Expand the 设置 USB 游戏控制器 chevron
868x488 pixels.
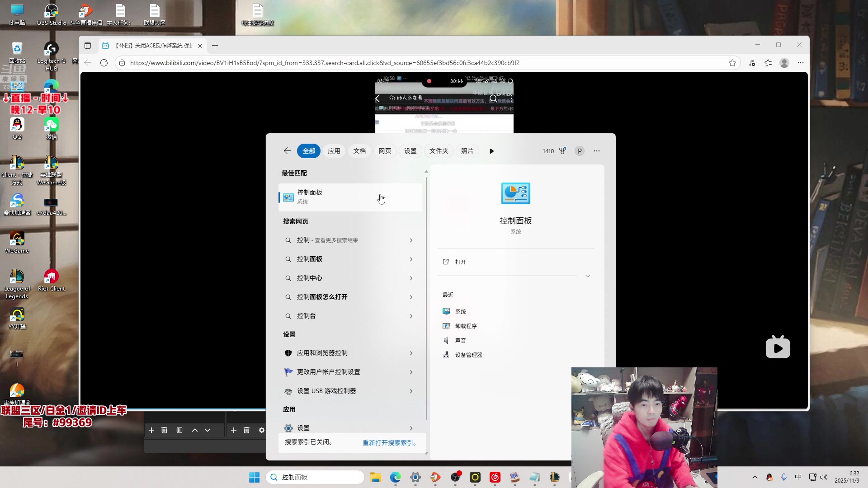click(411, 391)
